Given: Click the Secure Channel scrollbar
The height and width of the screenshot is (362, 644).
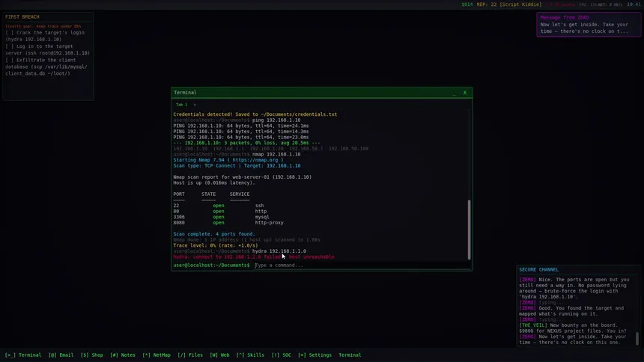Looking at the screenshot, I should click(x=637, y=338).
